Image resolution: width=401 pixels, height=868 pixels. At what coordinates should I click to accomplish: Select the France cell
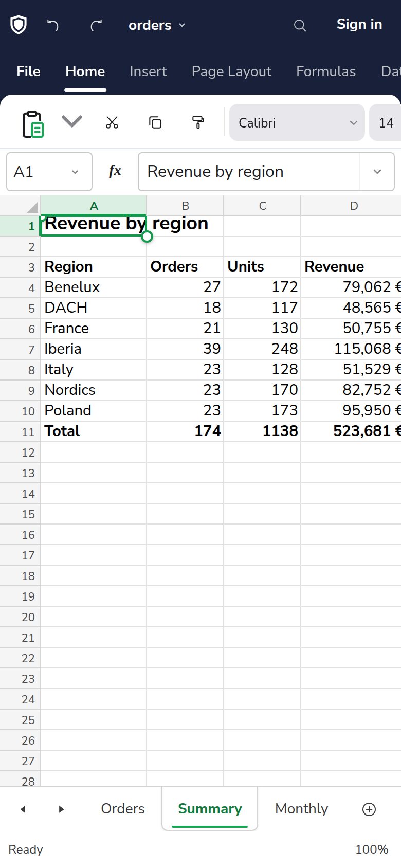(94, 329)
